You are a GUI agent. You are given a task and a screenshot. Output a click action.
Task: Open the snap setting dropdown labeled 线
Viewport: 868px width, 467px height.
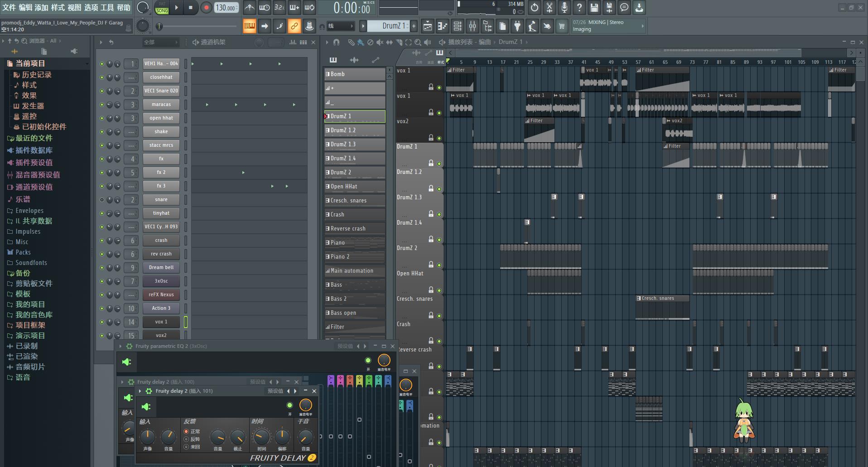(341, 26)
